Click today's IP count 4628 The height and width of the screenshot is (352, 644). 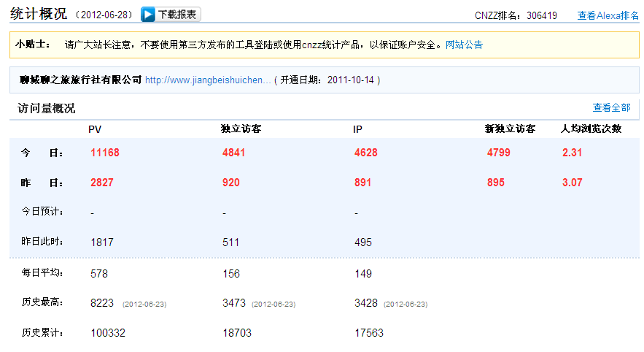(x=366, y=153)
